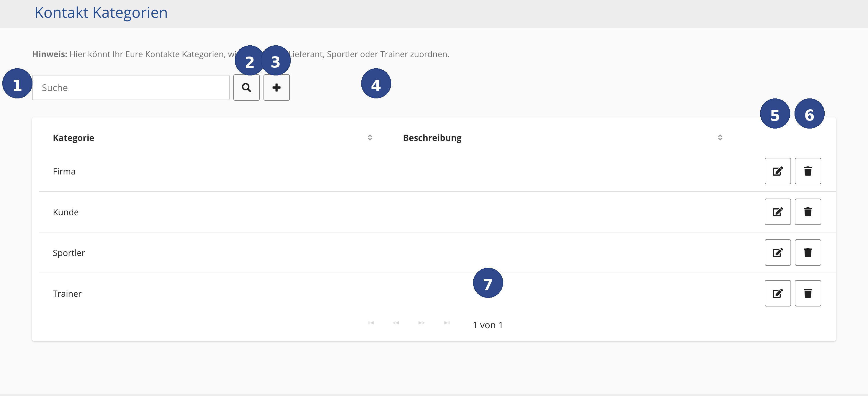Edit the Firma category
The width and height of the screenshot is (868, 396).
[777, 171]
